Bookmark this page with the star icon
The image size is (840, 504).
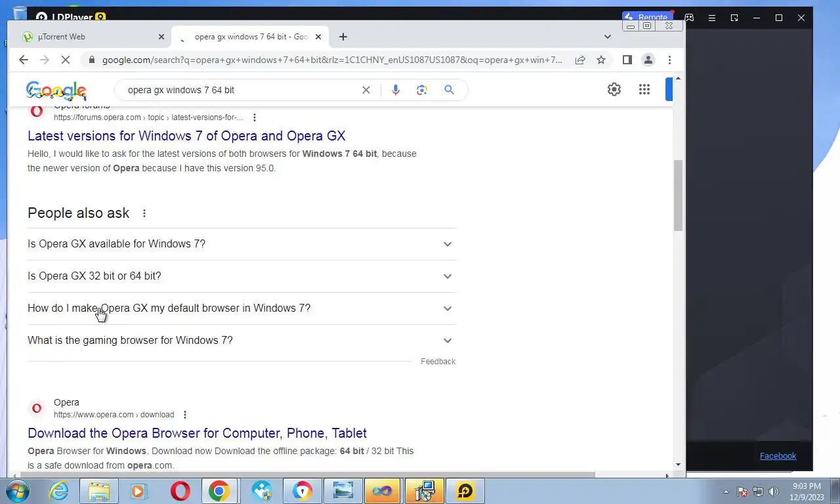coord(601,60)
